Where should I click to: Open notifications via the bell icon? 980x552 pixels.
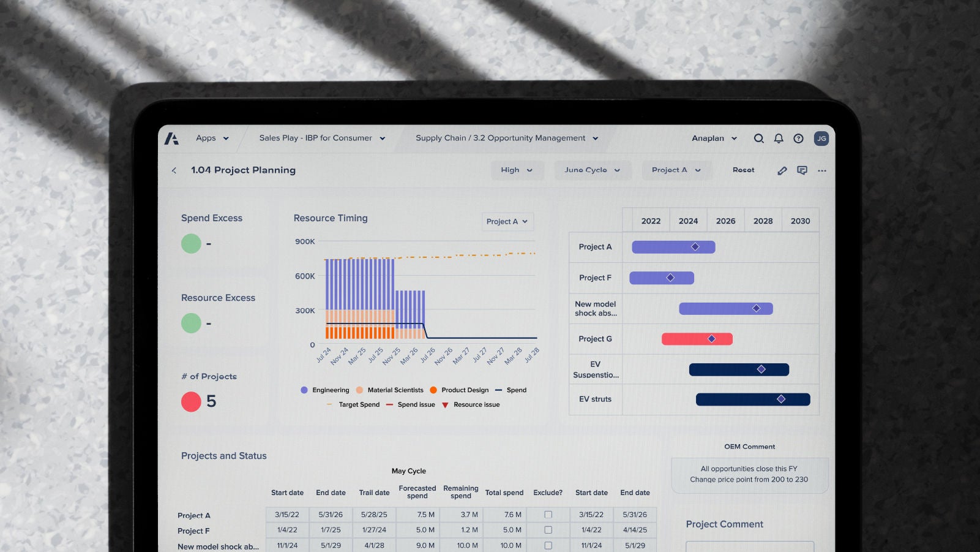[x=779, y=138]
